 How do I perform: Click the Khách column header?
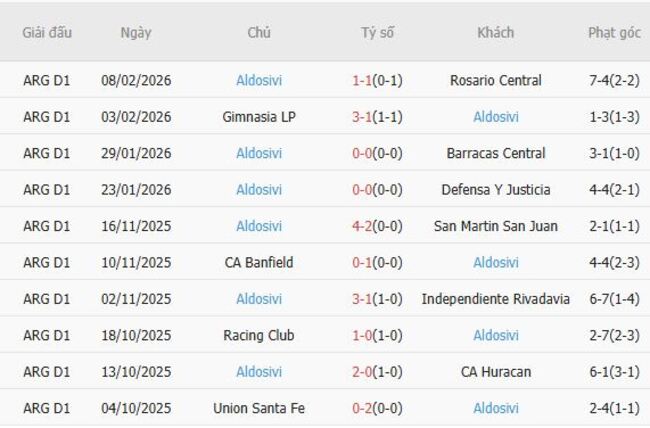[495, 32]
